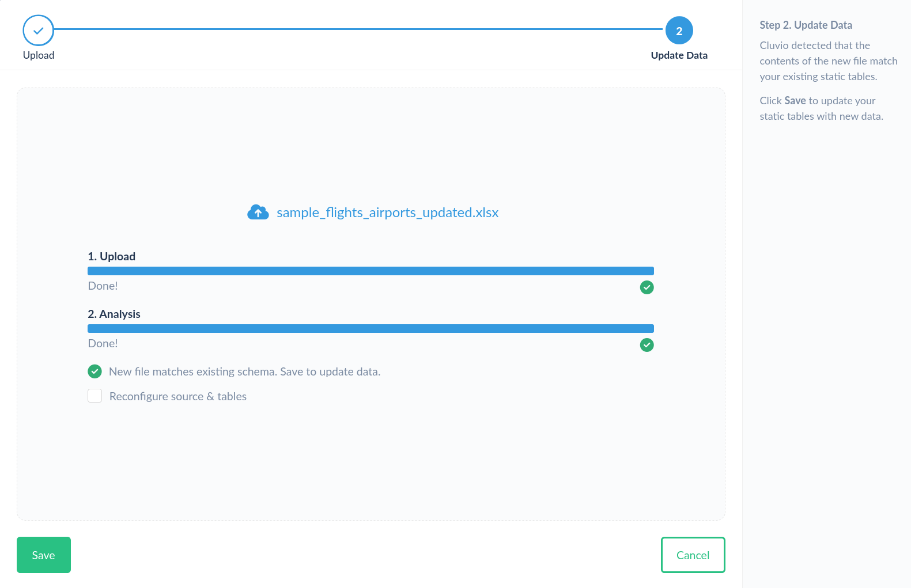
Task: Click the "1. Upload" heading
Action: click(111, 256)
